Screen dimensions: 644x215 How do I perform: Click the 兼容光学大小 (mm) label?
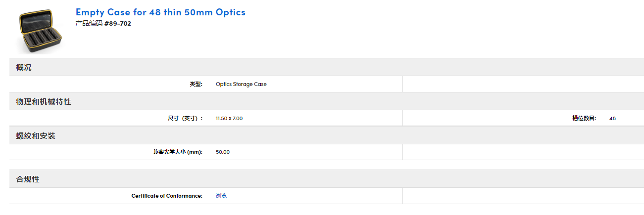click(178, 152)
